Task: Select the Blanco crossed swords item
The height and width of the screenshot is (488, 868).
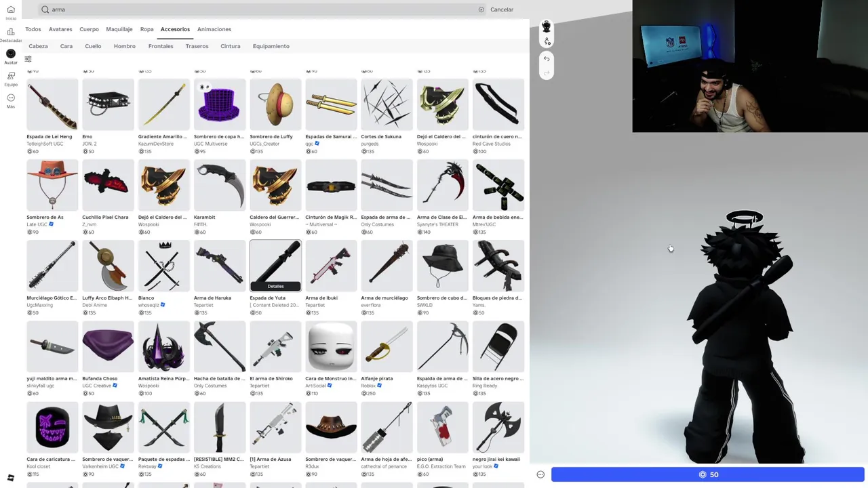Action: (164, 266)
